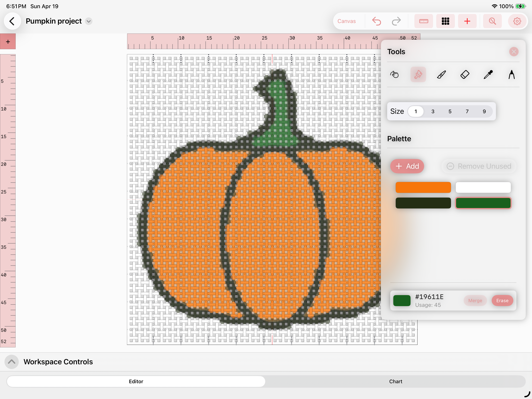
Task: Open the Canvas menu
Action: 346,21
